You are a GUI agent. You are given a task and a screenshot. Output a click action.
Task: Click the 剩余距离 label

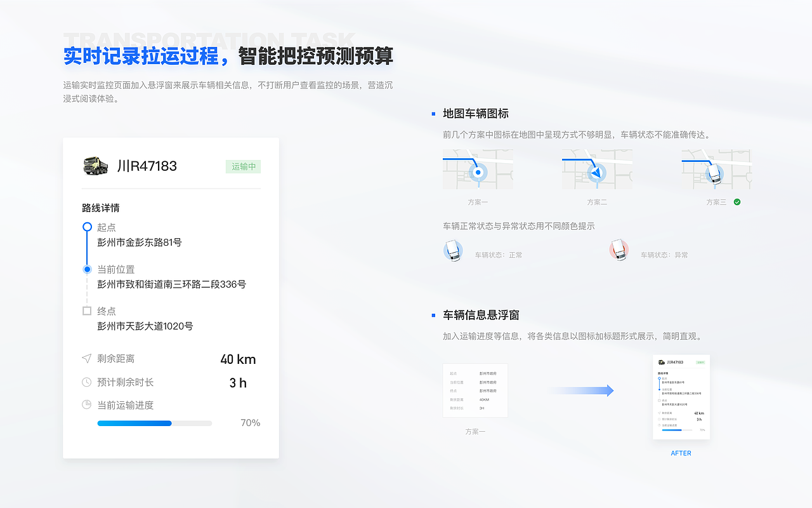point(116,359)
